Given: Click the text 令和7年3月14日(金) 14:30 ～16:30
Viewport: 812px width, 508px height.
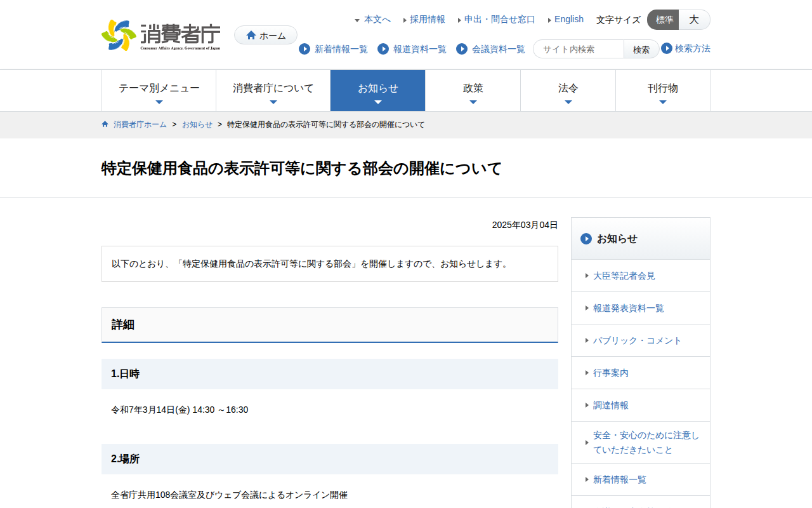Looking at the screenshot, I should tap(180, 410).
